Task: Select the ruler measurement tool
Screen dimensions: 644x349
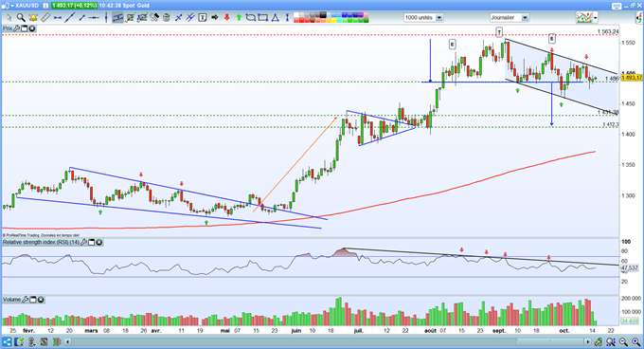Action: point(45,18)
